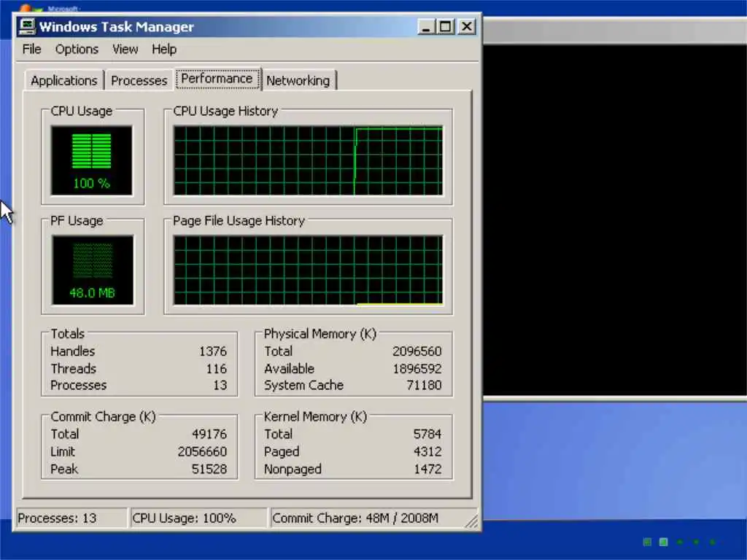Open the View menu

(125, 49)
